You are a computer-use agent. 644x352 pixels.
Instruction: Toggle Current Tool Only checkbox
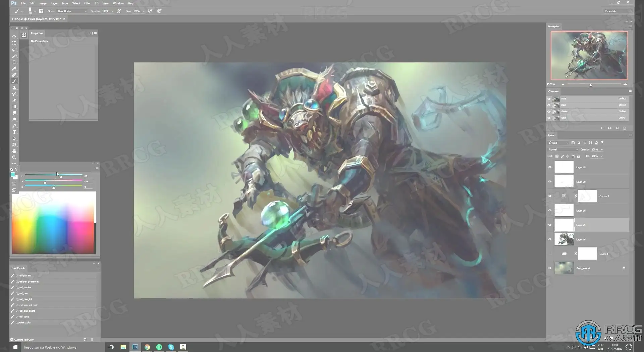point(12,340)
